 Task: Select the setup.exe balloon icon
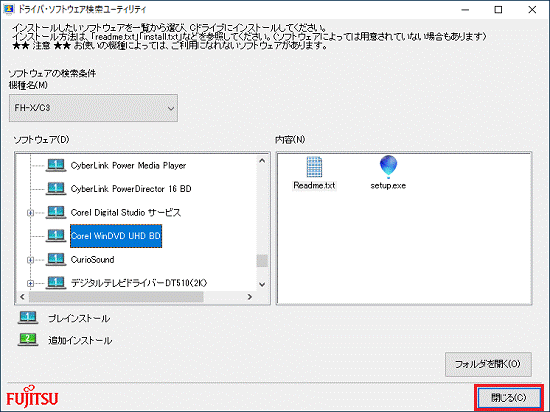388,167
